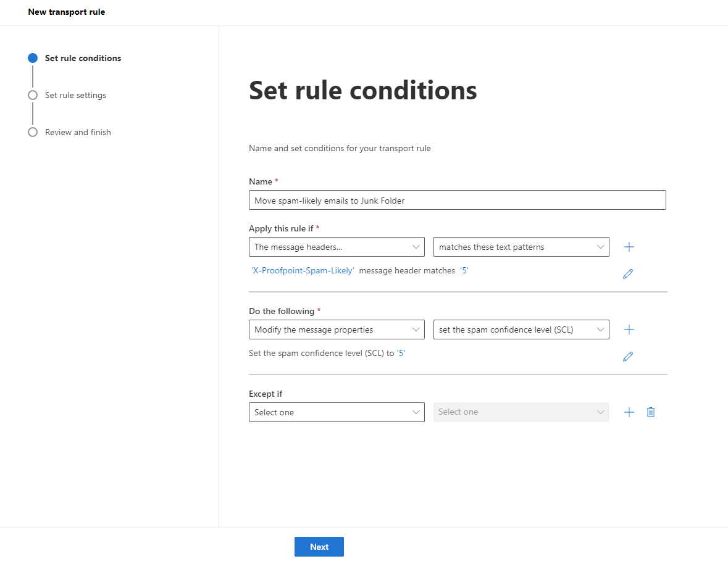Click the rule Name input field
This screenshot has width=728, height=564.
(x=458, y=200)
